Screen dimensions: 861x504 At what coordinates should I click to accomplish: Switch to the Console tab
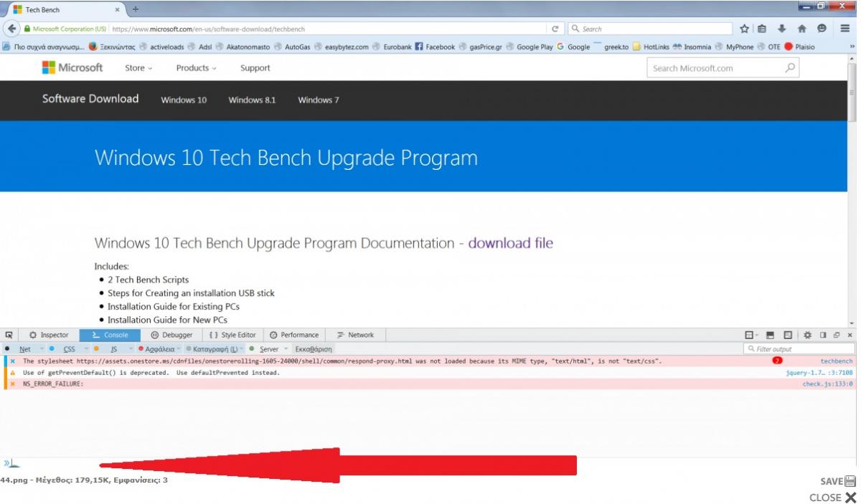pos(110,335)
